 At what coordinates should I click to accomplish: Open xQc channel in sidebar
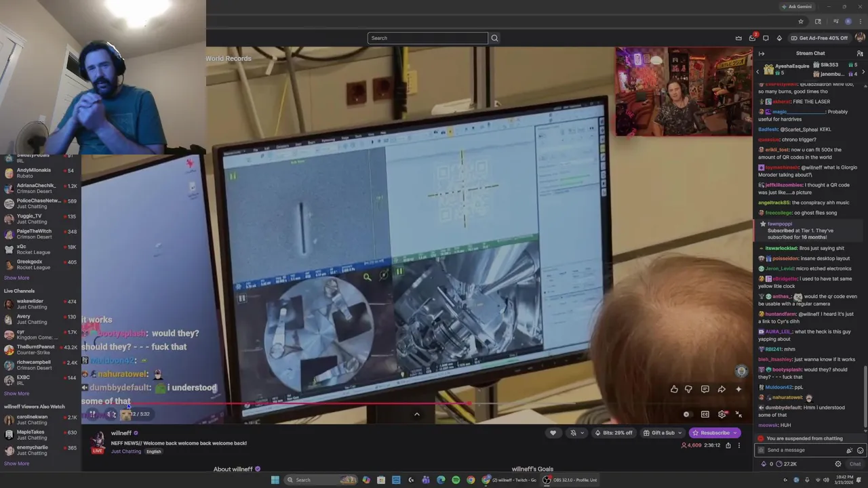[x=39, y=249]
